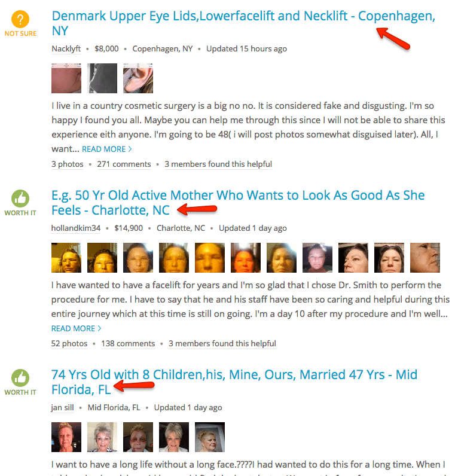View the 52 photos link

pyautogui.click(x=69, y=344)
